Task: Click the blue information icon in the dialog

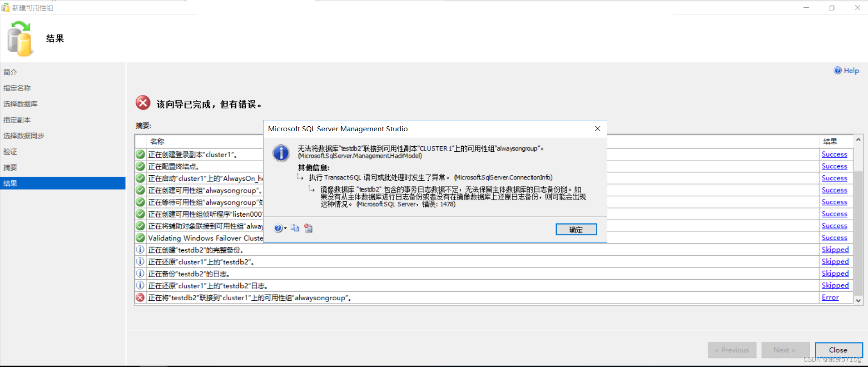Action: tap(281, 153)
